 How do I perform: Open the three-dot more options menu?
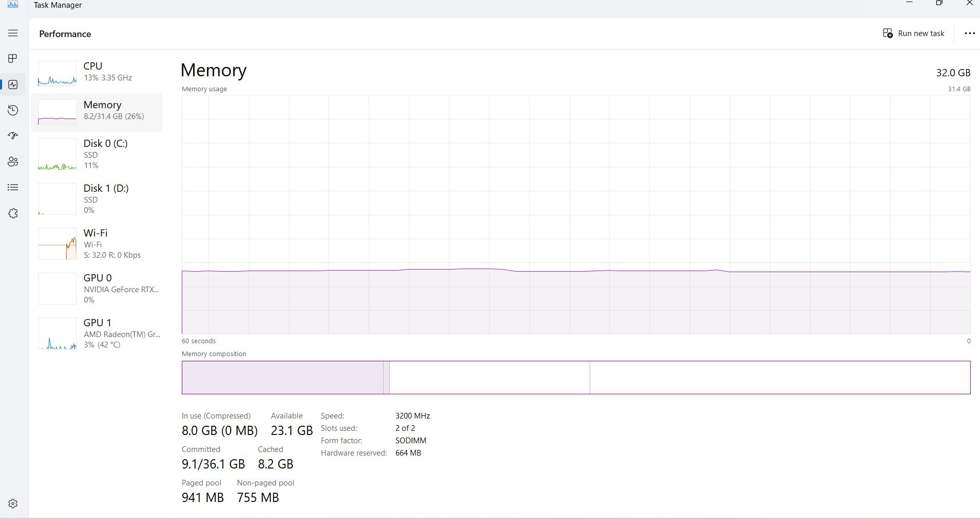click(969, 34)
